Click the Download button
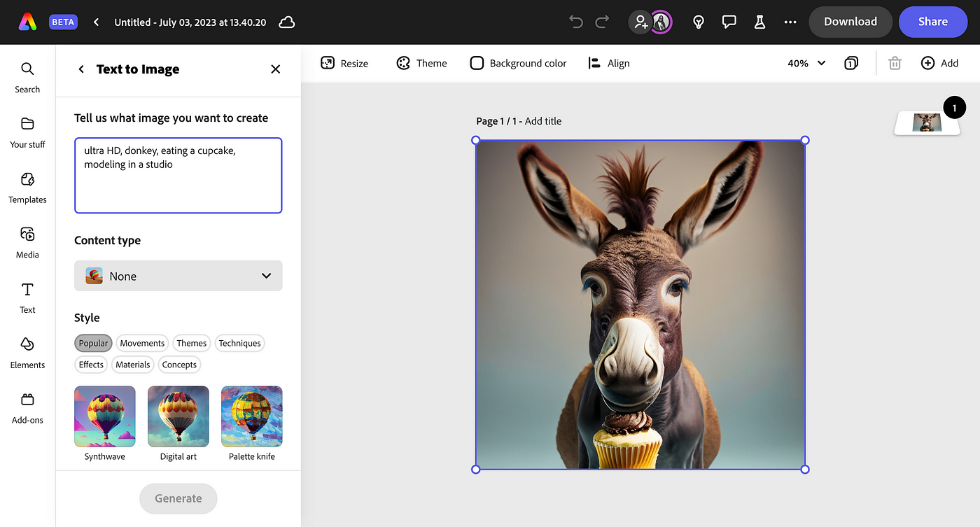This screenshot has height=527, width=980. [850, 22]
